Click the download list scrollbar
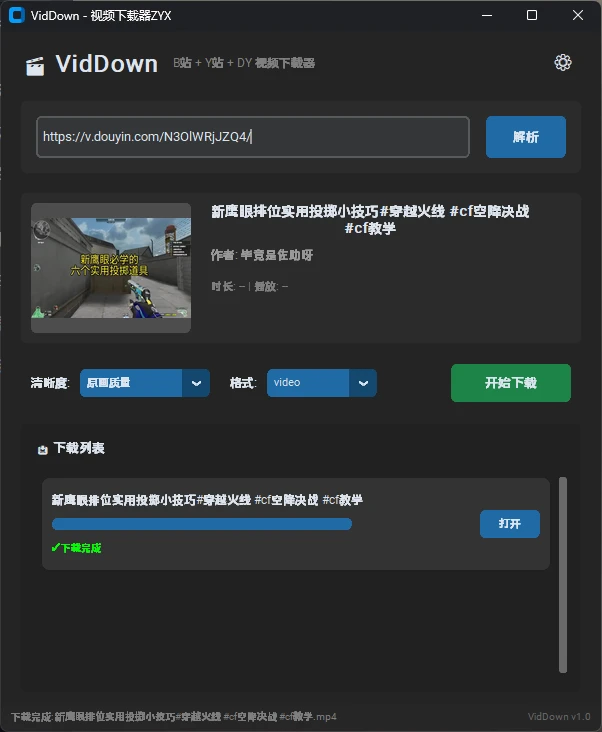This screenshot has height=732, width=602. pos(563,575)
